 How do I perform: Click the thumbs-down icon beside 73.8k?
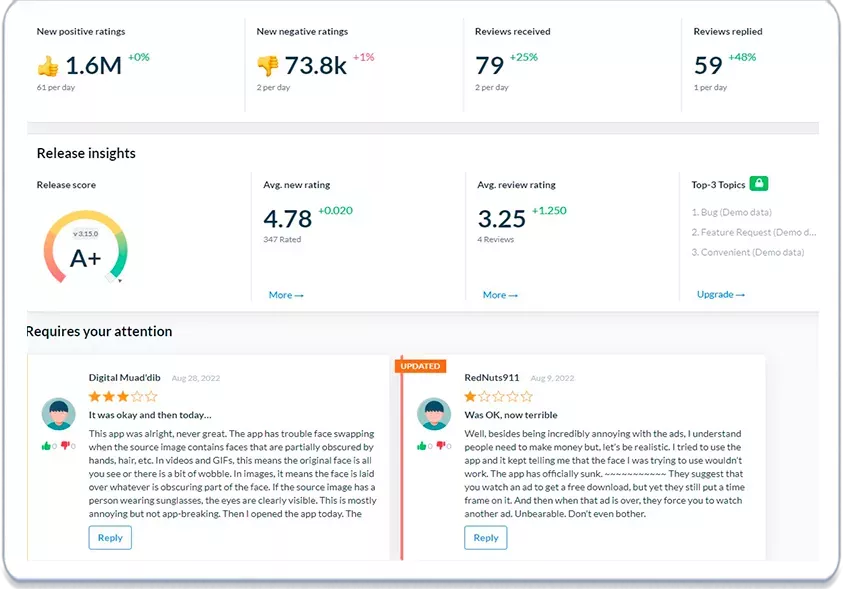point(267,66)
